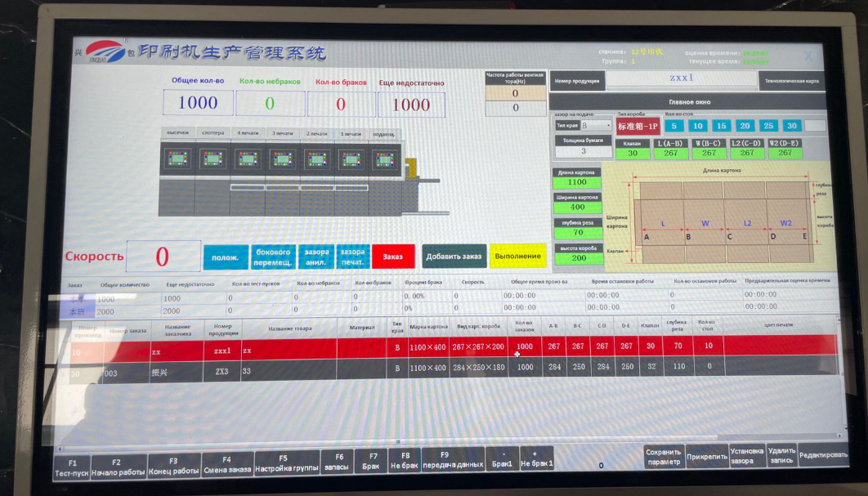Click the Добавить заказ button
This screenshot has width=868, height=496.
click(454, 257)
